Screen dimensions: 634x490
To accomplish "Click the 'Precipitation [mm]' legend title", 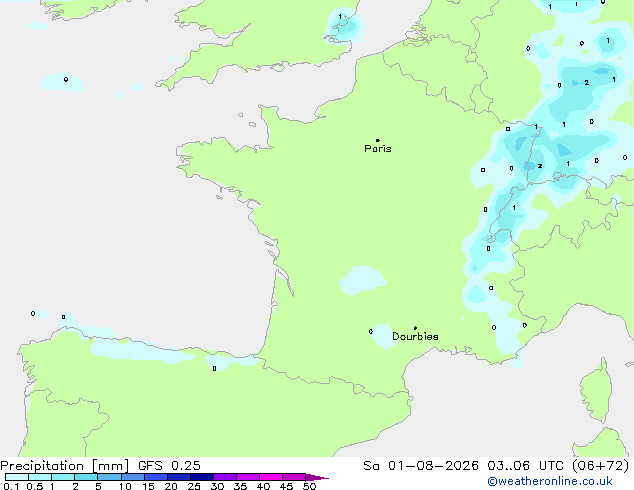I will click(x=65, y=466).
